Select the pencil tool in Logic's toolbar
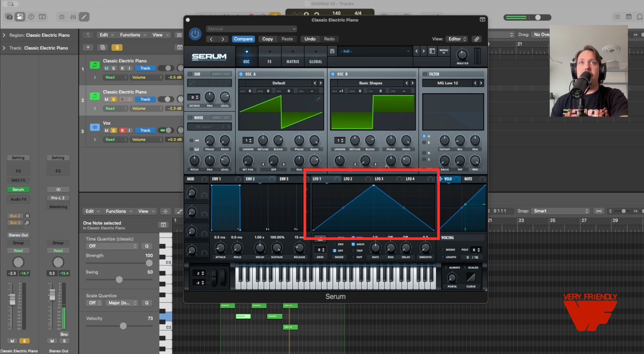 click(x=84, y=16)
